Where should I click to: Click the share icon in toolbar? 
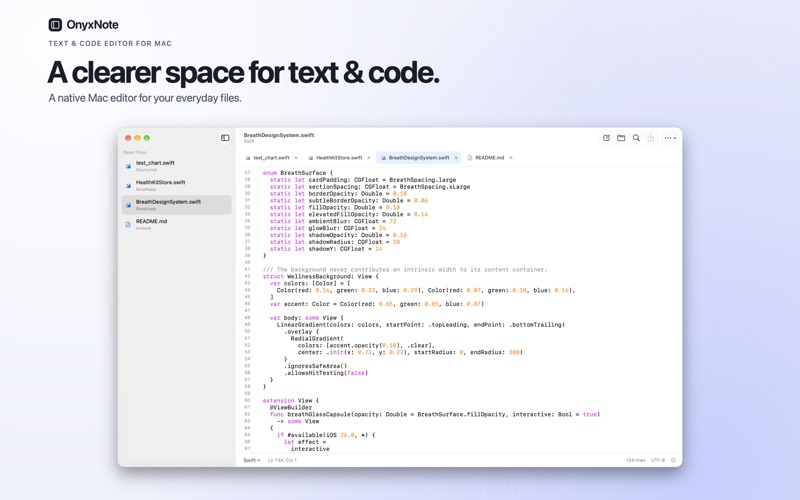651,138
